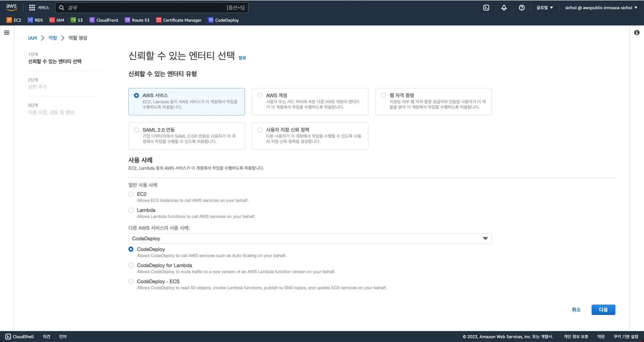Open CloudShell icon in top bar
The image size is (644, 342).
pos(486,8)
